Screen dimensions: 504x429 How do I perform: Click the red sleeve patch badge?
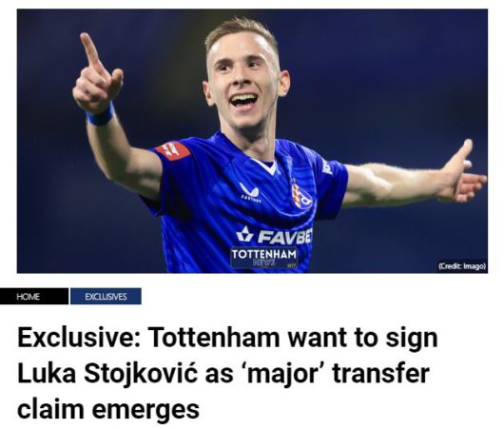pyautogui.click(x=173, y=151)
